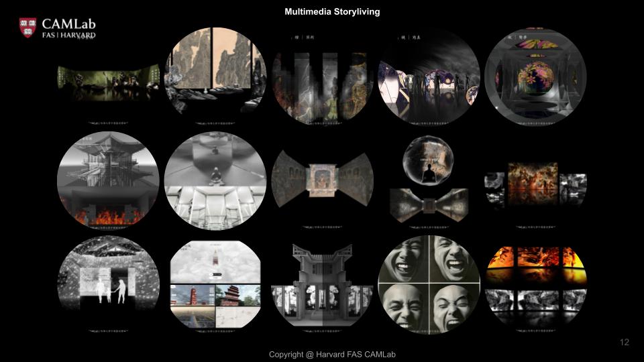Click the Harvard shield logo
The width and height of the screenshot is (644, 362).
(28, 27)
